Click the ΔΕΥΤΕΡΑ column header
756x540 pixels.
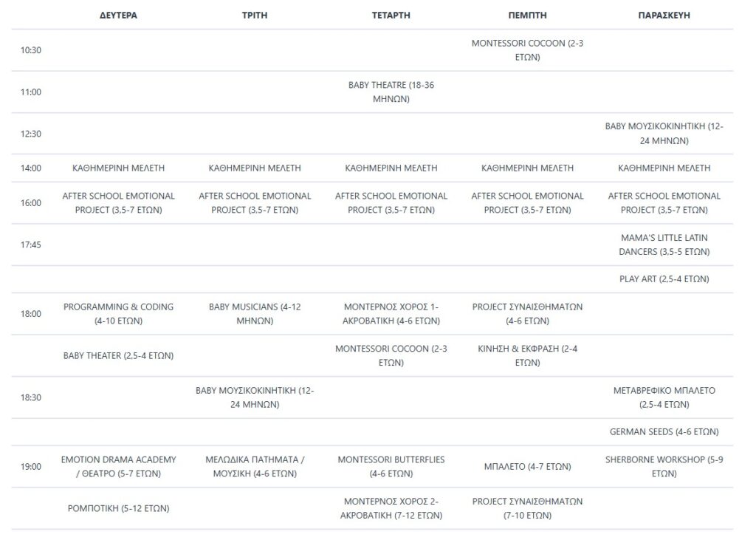(118, 15)
